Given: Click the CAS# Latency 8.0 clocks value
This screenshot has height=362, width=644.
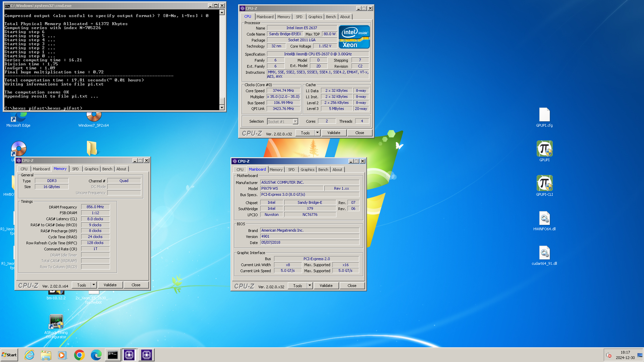Looking at the screenshot, I should [x=95, y=219].
